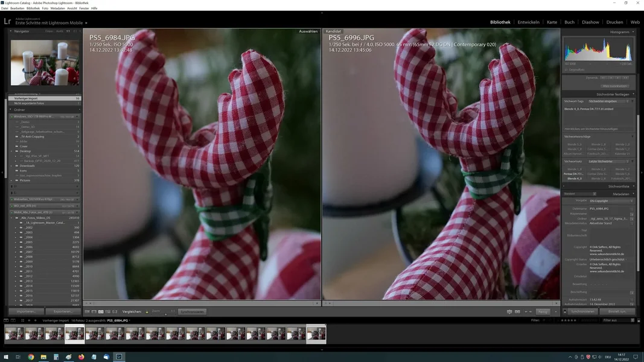Click the Alles zurücksetzen button

click(615, 86)
